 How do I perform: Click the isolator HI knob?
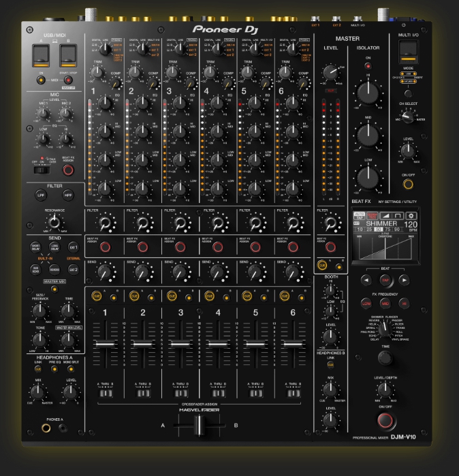pos(368,93)
